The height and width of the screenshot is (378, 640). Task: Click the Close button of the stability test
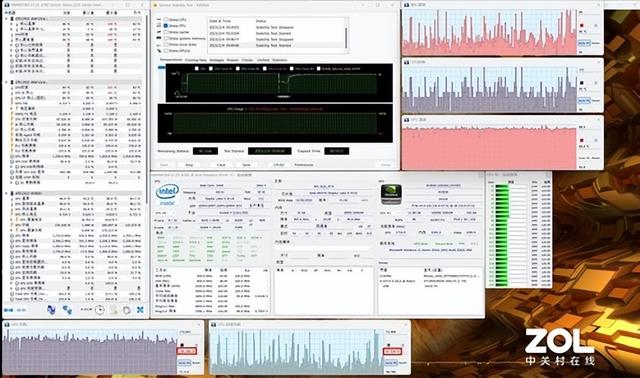tap(386, 165)
